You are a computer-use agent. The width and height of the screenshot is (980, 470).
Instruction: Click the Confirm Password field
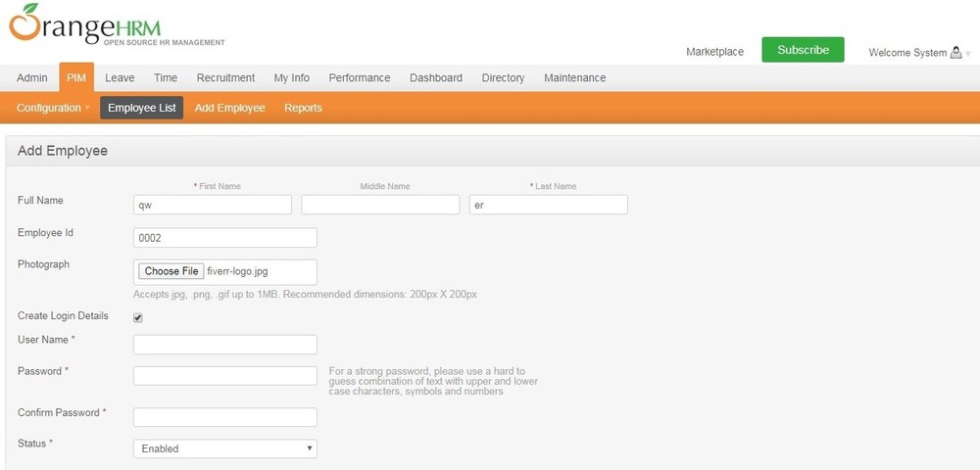click(225, 417)
